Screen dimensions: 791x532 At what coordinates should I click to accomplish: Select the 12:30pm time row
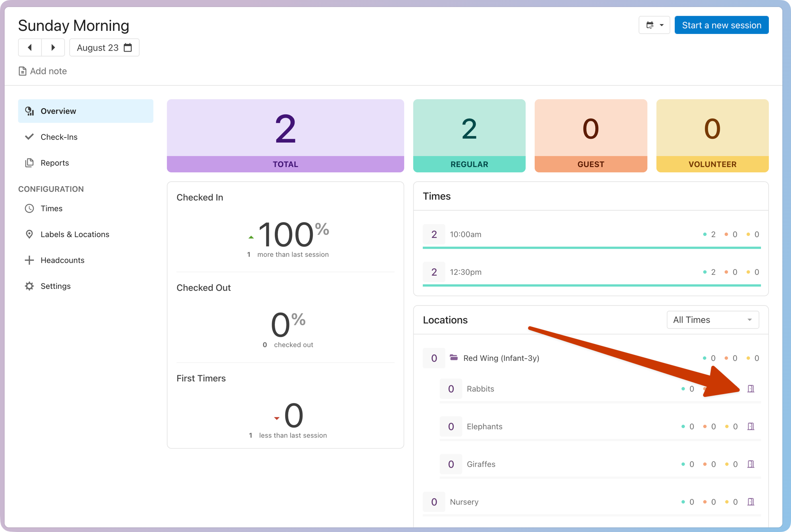tap(591, 274)
